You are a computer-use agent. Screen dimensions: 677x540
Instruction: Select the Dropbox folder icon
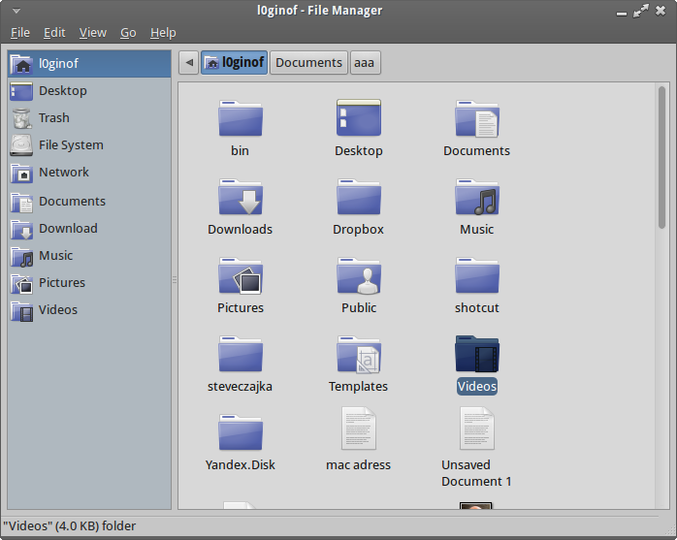pyautogui.click(x=358, y=197)
